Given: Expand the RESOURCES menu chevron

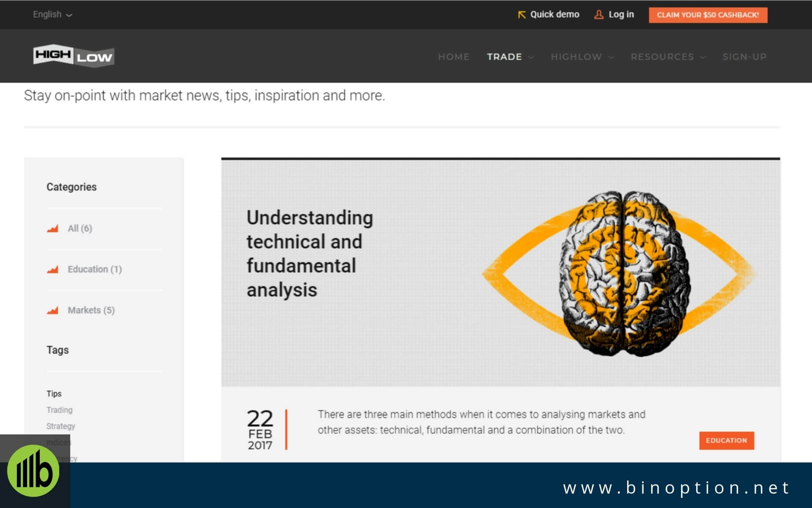Looking at the screenshot, I should [703, 57].
